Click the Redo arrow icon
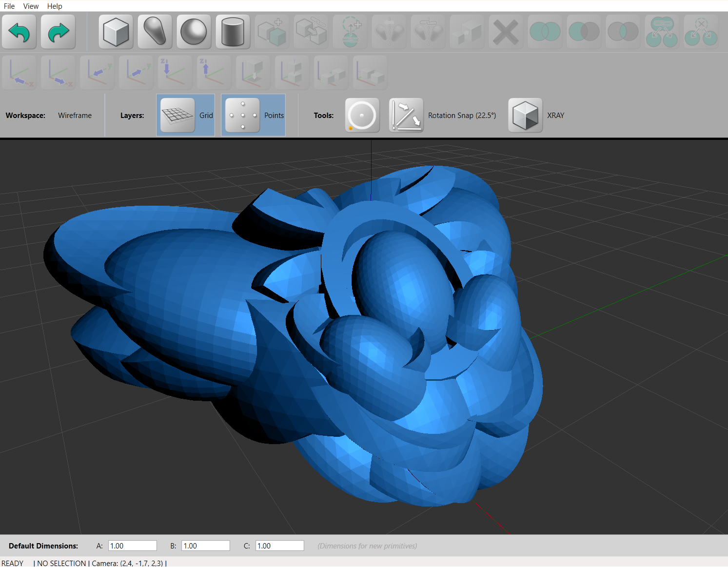Screen dimensions: 728x567 point(58,31)
